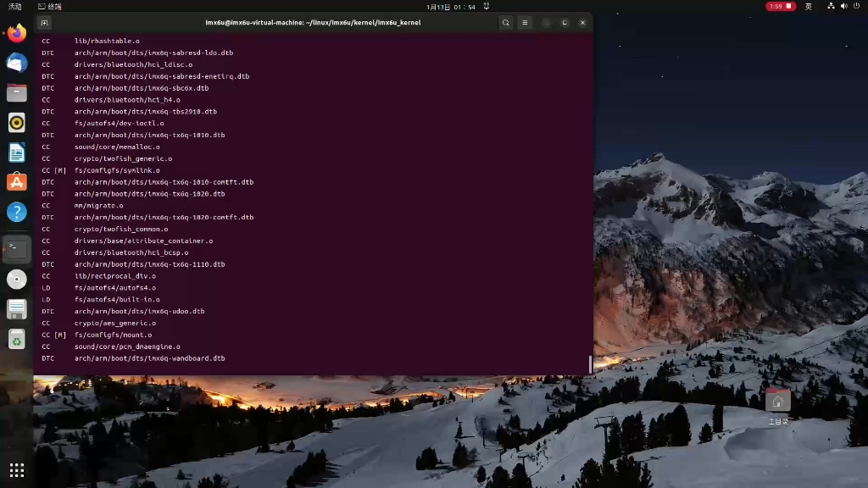Launch LibreOffice Writer from the dock
The image size is (868, 488).
tap(17, 154)
